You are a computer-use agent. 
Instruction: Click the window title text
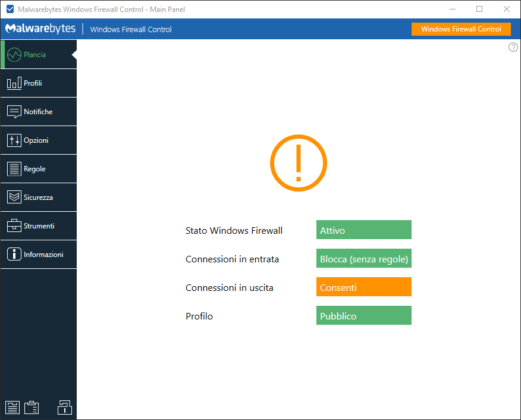coord(101,10)
